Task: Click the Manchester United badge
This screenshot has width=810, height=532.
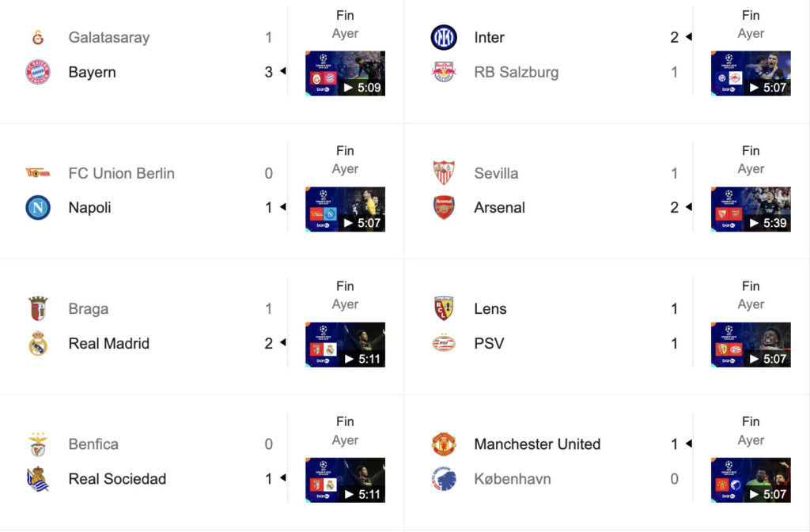Action: point(444,443)
